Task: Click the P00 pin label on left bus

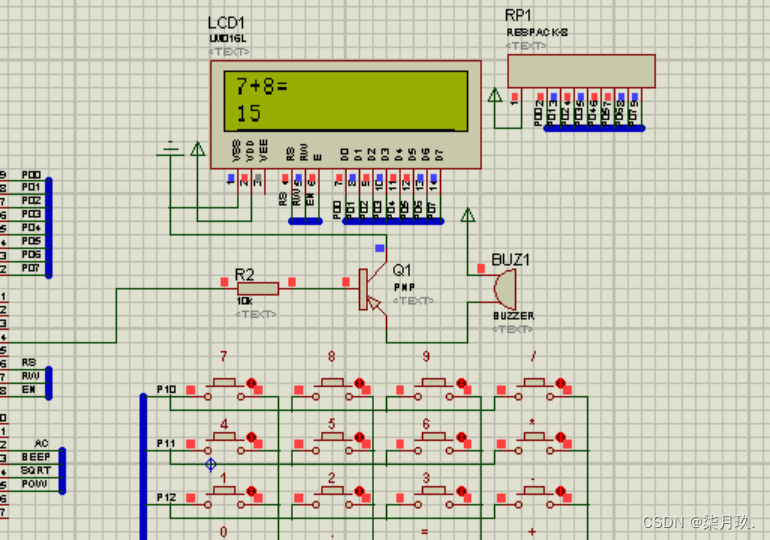Action: (31, 175)
